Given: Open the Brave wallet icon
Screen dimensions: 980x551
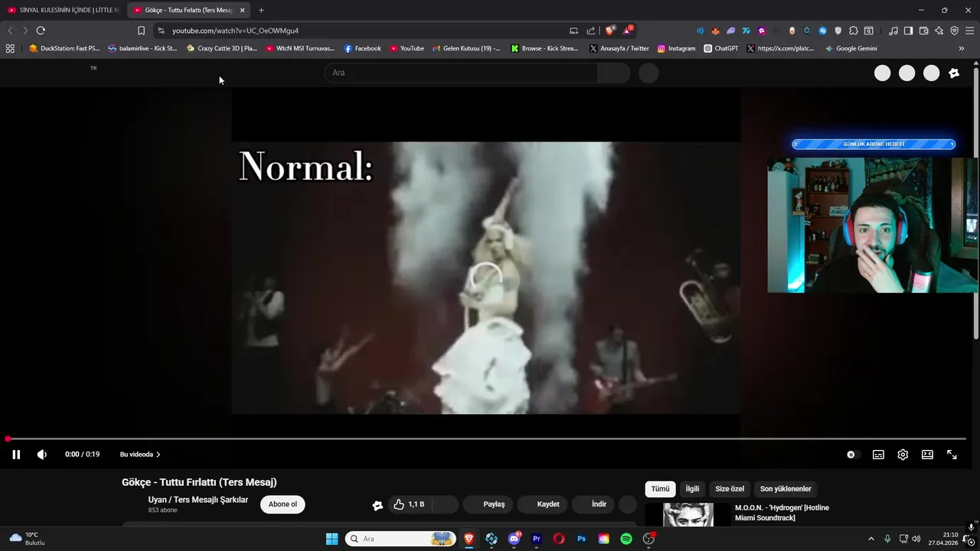Looking at the screenshot, I should pyautogui.click(x=923, y=31).
